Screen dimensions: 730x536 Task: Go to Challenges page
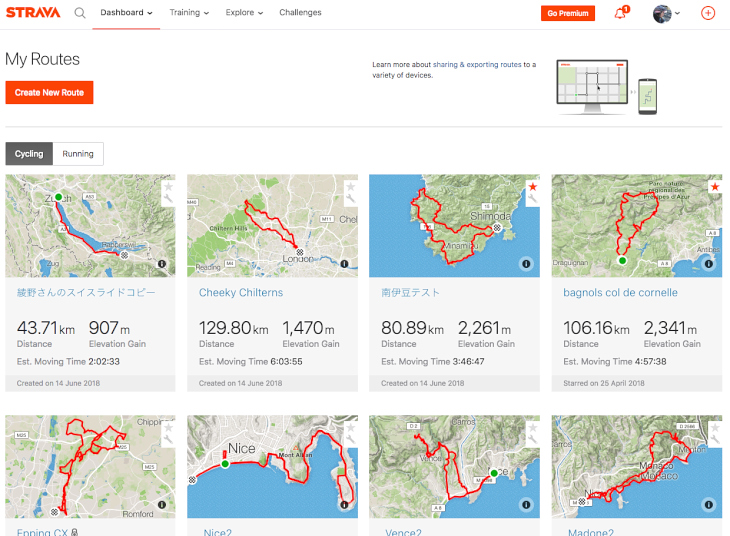(x=300, y=13)
